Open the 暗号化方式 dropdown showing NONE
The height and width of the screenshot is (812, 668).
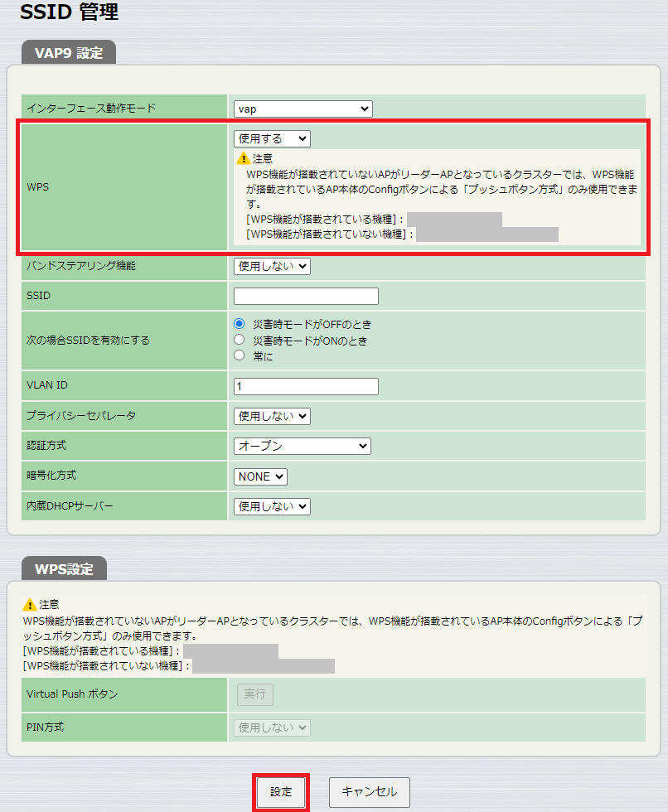click(260, 476)
